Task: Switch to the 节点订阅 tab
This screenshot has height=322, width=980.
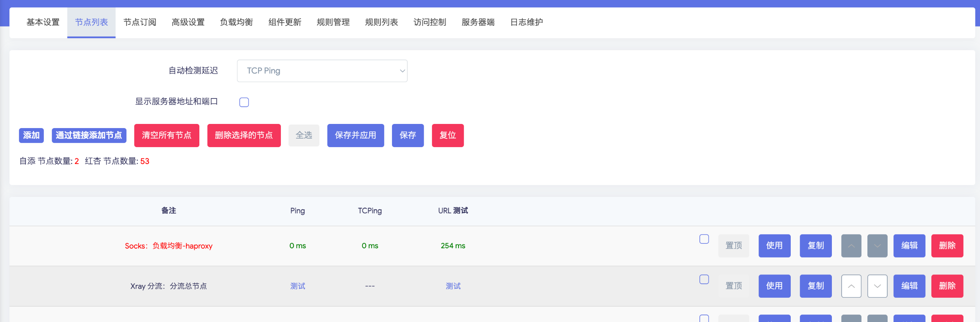Action: coord(140,22)
